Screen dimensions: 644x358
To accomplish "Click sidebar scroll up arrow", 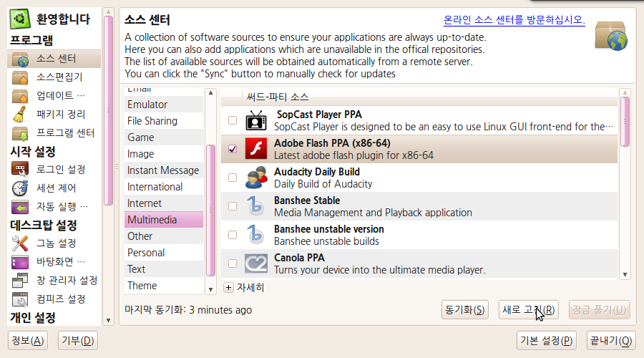I will [x=109, y=12].
